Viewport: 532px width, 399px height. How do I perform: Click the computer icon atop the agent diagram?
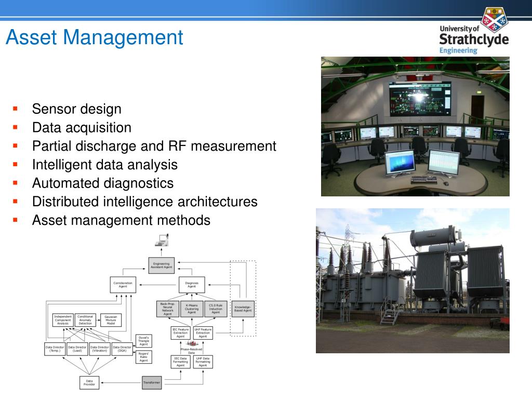coord(162,240)
